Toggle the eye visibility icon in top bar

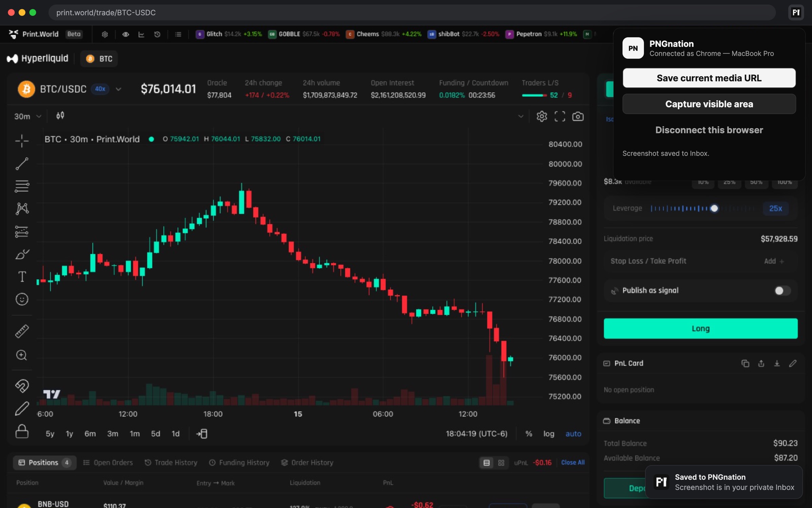coord(126,34)
